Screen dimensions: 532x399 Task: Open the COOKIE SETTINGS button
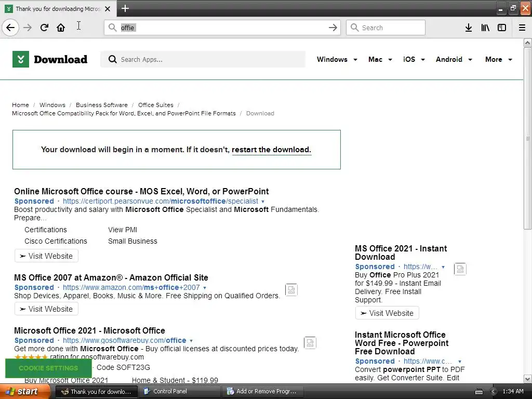[x=48, y=368]
